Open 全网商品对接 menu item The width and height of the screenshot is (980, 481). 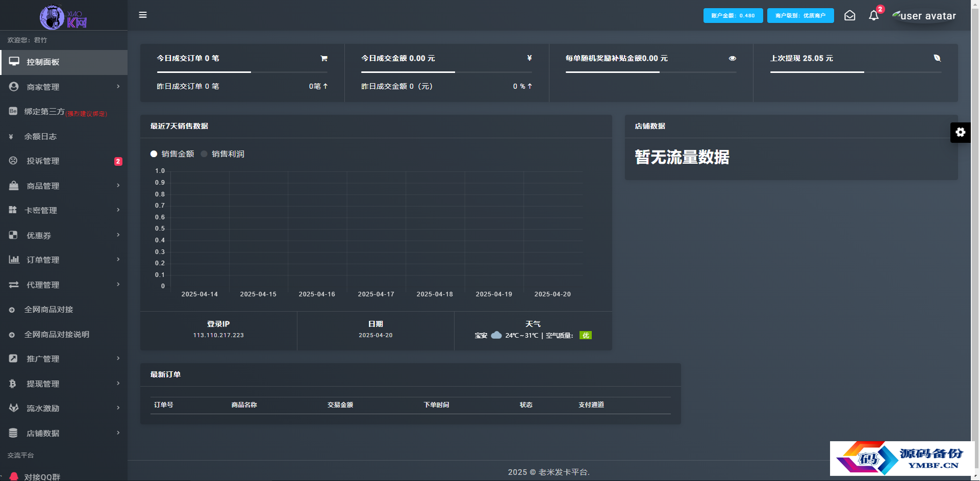point(64,310)
